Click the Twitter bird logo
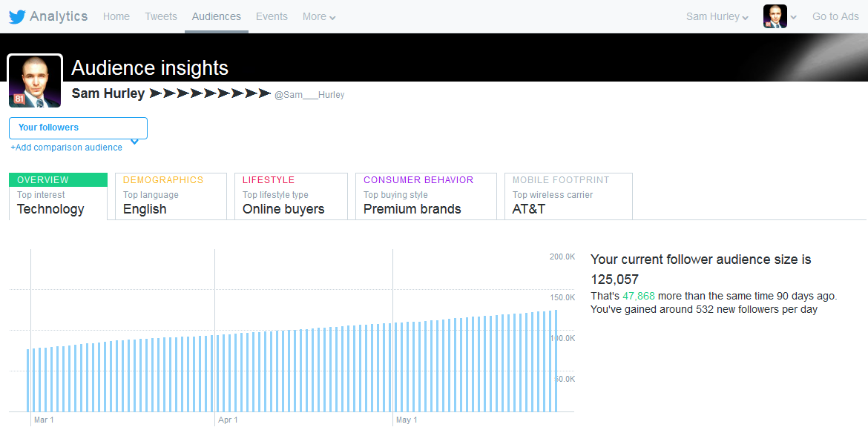 (x=17, y=16)
